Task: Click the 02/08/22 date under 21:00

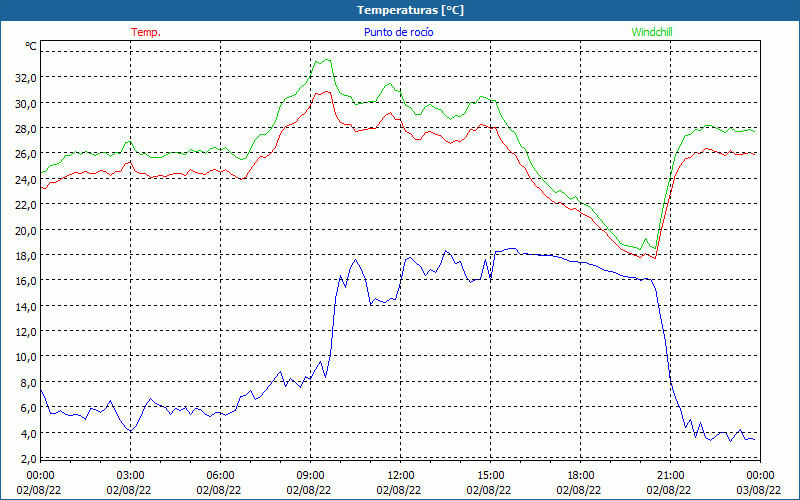Action: [x=669, y=490]
